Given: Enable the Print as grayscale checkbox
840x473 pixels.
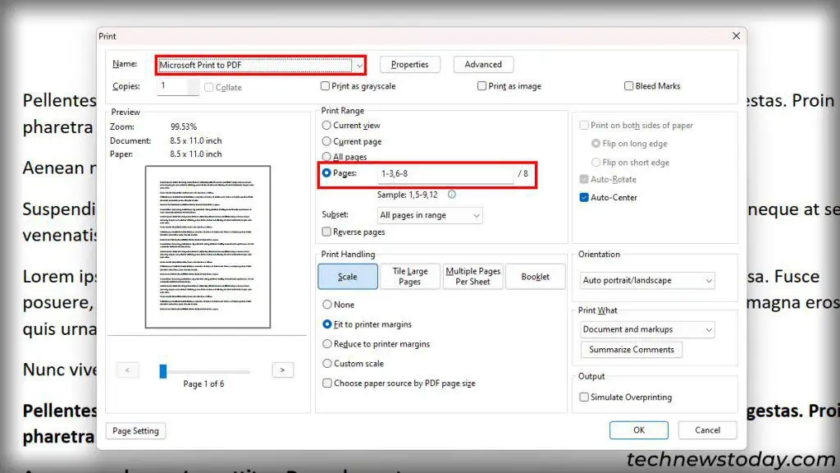Looking at the screenshot, I should coord(325,87).
